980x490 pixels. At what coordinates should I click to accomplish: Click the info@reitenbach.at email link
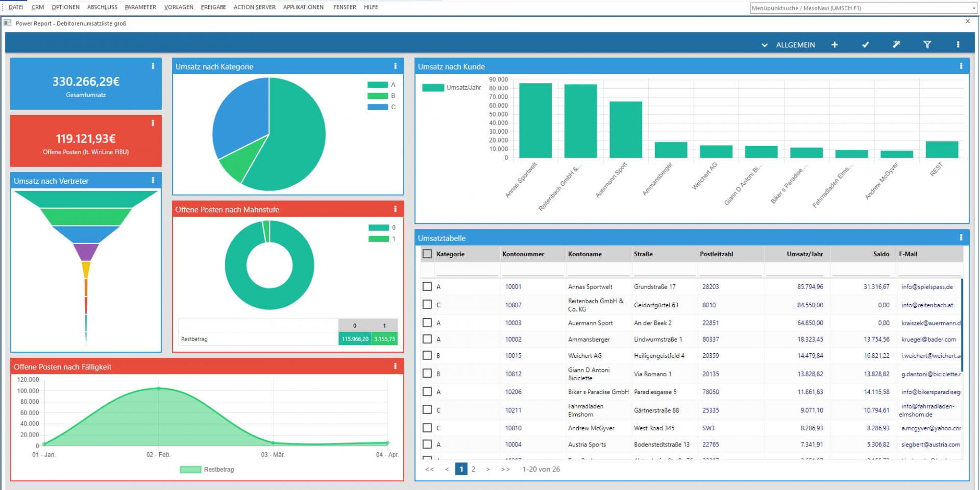point(927,305)
